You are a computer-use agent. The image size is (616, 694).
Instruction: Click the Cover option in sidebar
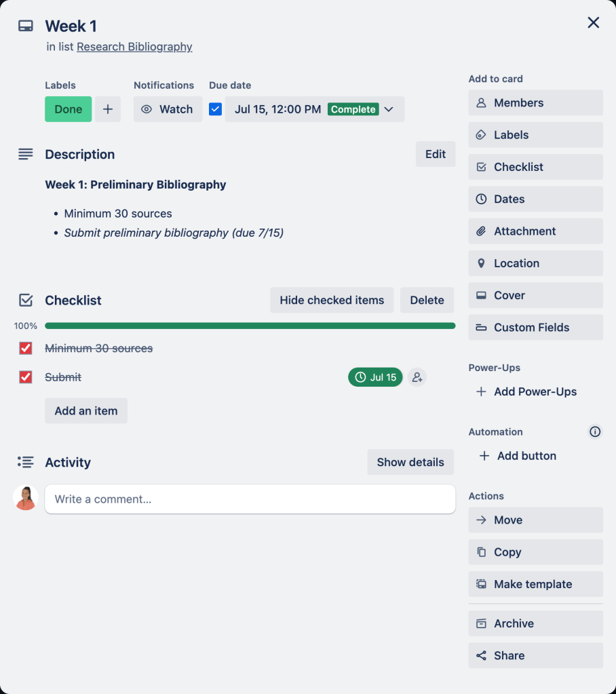[535, 295]
